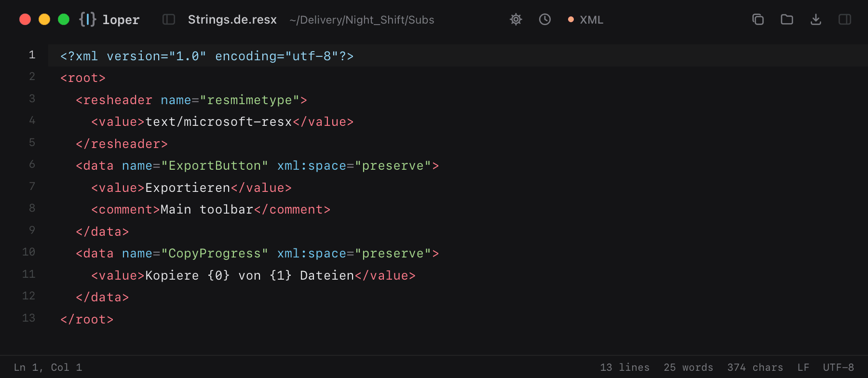Screen dimensions: 868x378
Task: Click the "resmimetype" attribute value
Action: pyautogui.click(x=250, y=100)
